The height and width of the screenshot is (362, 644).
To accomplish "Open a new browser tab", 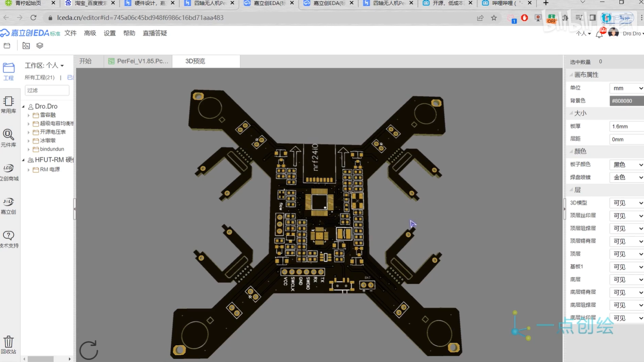I will tap(546, 3).
